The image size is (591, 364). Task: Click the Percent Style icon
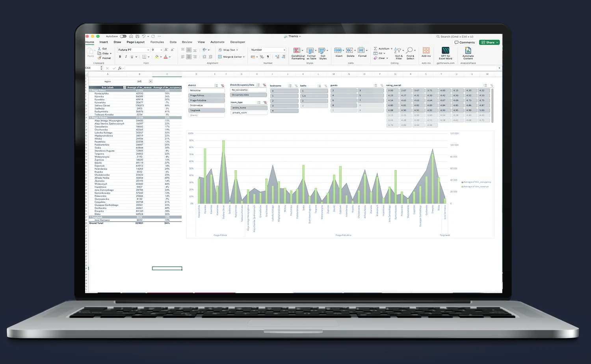point(262,57)
